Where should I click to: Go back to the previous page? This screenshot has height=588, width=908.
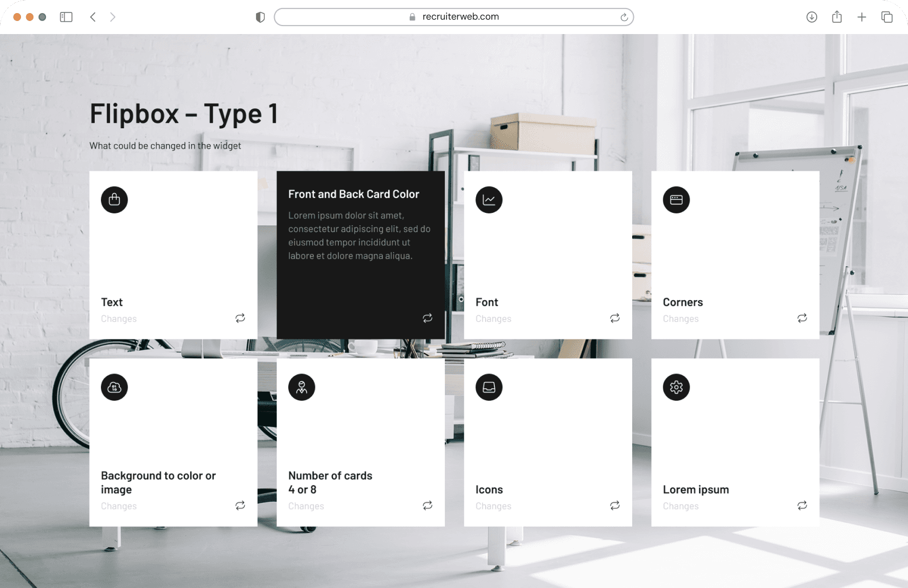pyautogui.click(x=93, y=17)
